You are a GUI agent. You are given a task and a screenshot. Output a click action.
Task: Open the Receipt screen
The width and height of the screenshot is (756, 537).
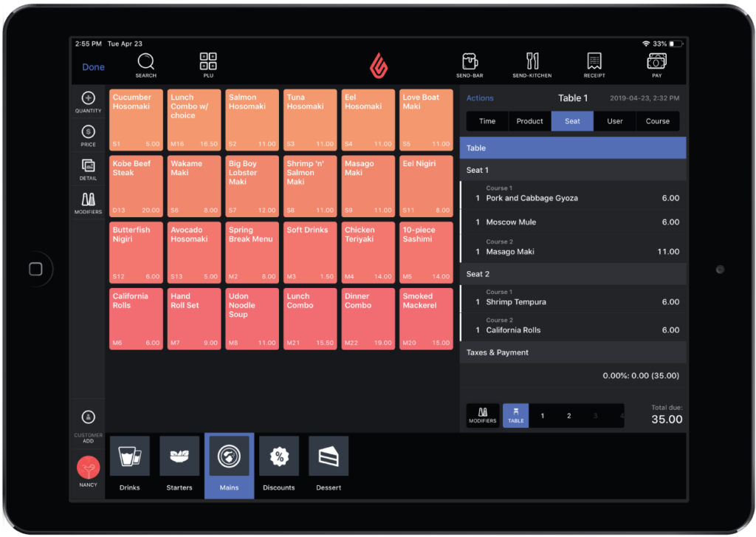(x=594, y=65)
